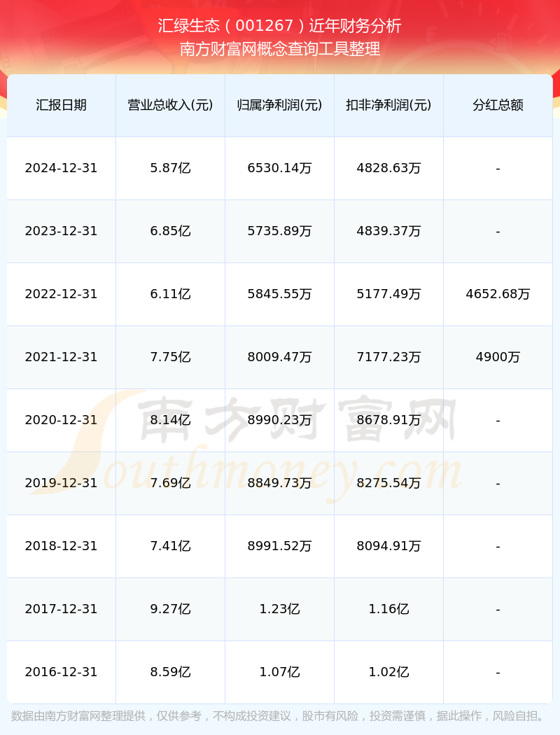Click net profit 8009.47万
Image resolution: width=560 pixels, height=735 pixels.
280,357
